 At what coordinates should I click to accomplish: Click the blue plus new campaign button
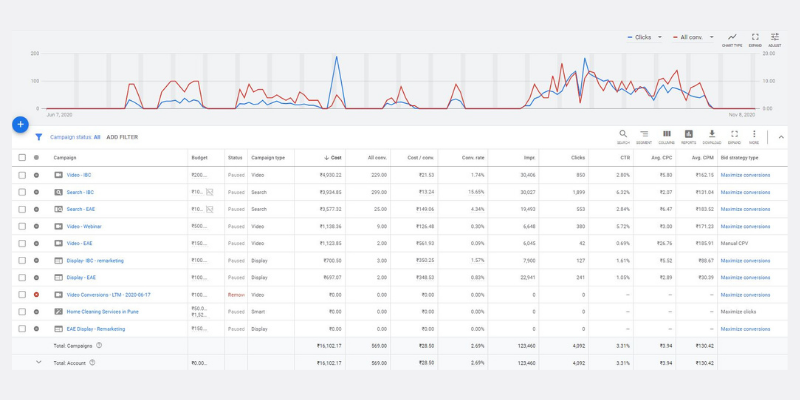(x=20, y=124)
